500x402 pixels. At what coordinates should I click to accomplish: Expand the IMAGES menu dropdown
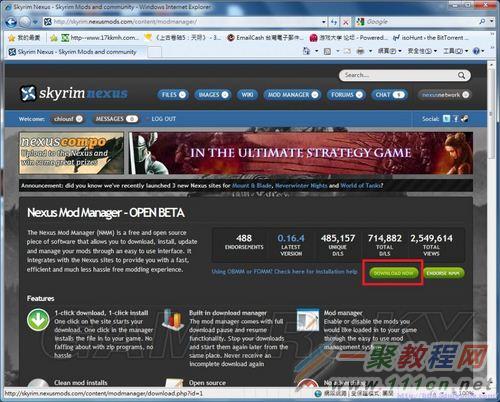pyautogui.click(x=225, y=95)
